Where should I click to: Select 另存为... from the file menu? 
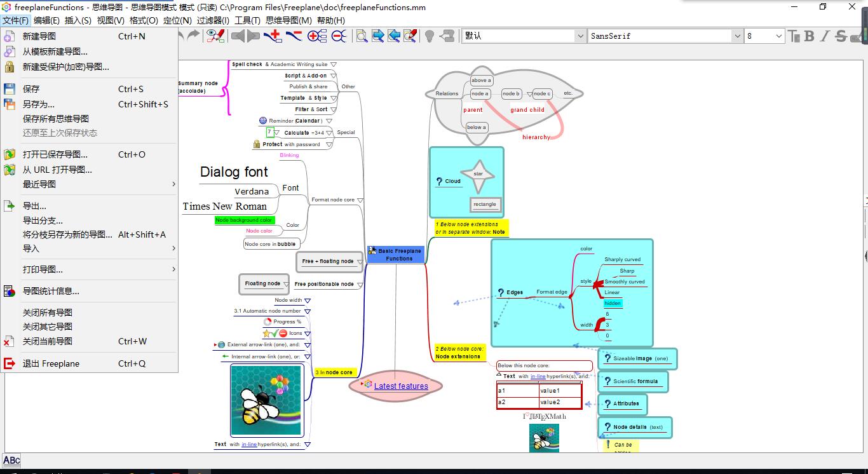39,104
